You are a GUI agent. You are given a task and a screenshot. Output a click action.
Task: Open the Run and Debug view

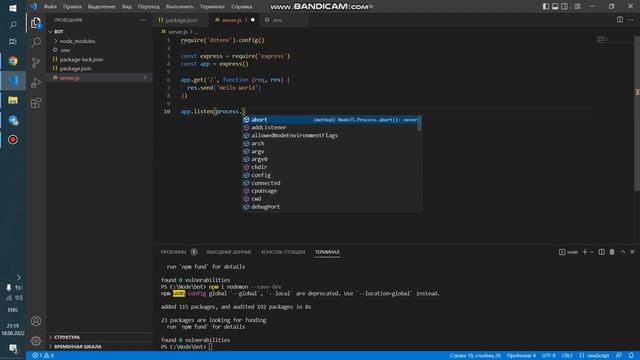click(36, 82)
